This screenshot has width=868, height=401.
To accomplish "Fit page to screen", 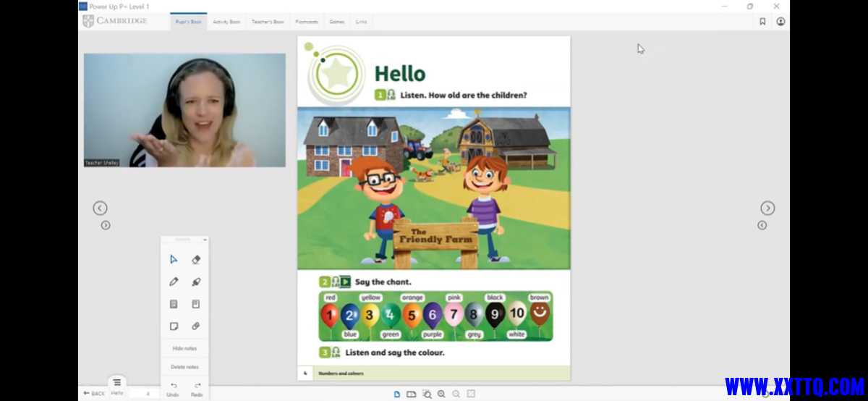I will click(471, 394).
